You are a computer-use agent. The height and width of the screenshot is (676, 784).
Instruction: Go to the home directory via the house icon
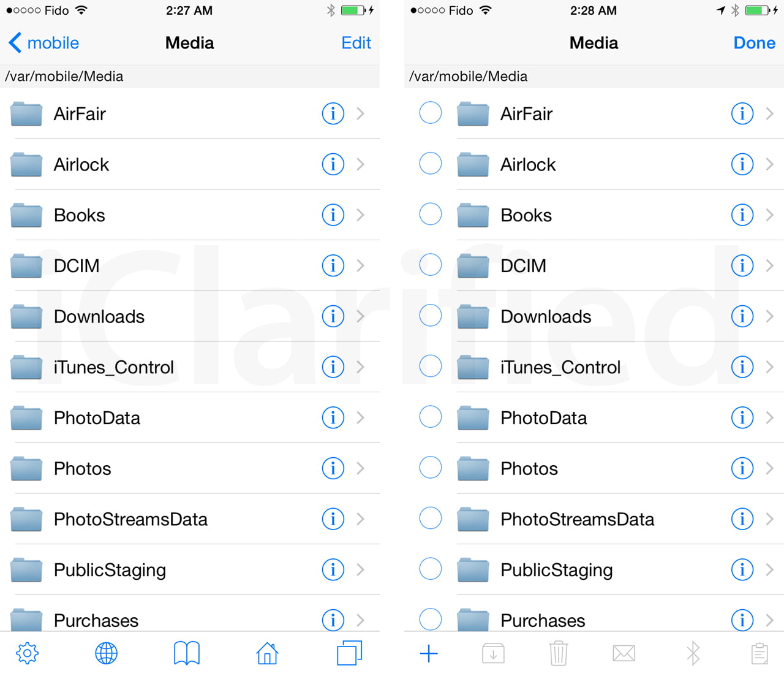click(x=267, y=653)
